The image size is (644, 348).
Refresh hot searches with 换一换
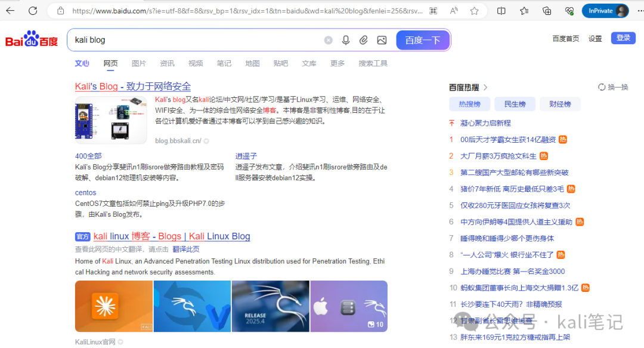(x=613, y=87)
